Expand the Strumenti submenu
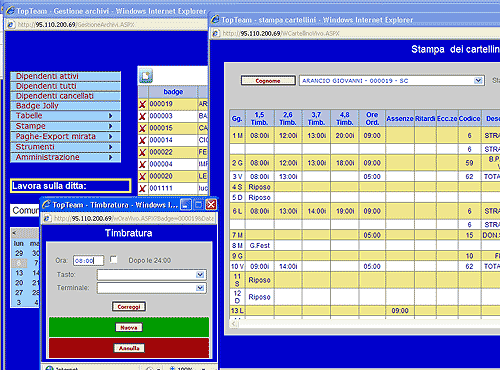 tap(110, 147)
